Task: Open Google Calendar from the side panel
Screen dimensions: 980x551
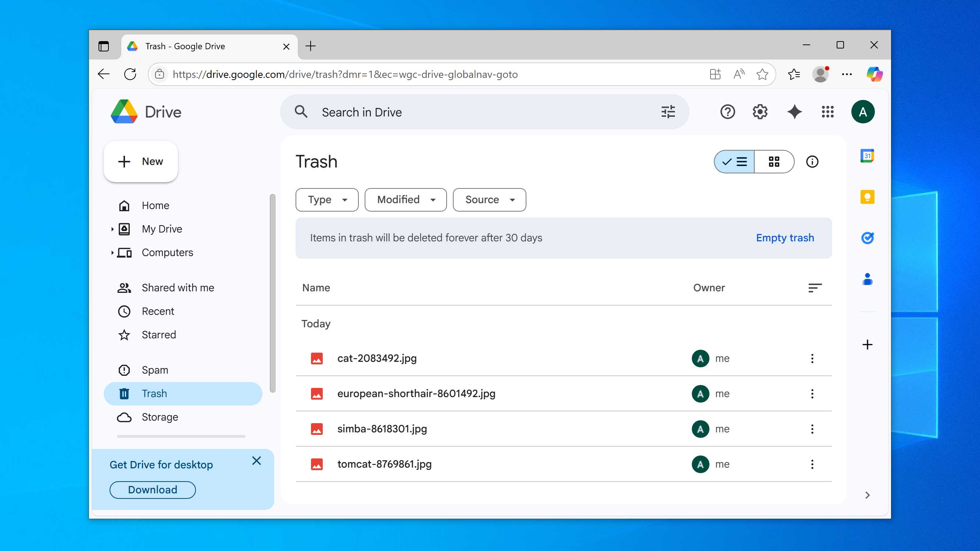Action: [x=868, y=155]
